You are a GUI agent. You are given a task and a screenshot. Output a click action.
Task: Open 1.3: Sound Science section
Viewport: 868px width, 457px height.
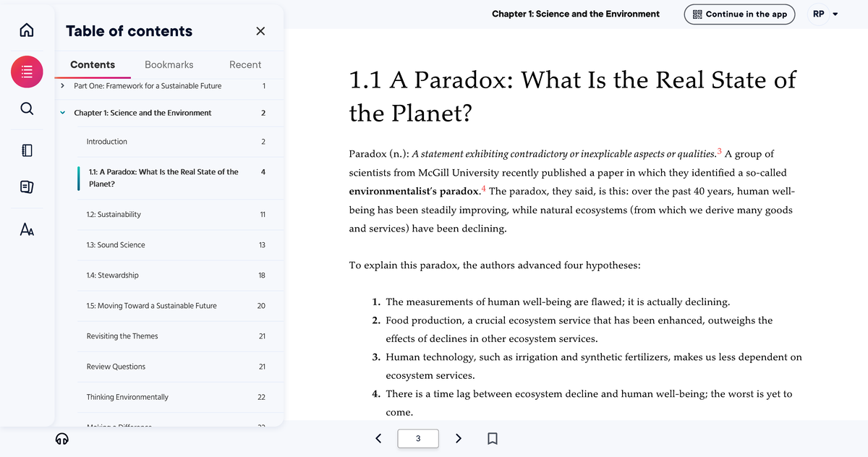coord(116,245)
